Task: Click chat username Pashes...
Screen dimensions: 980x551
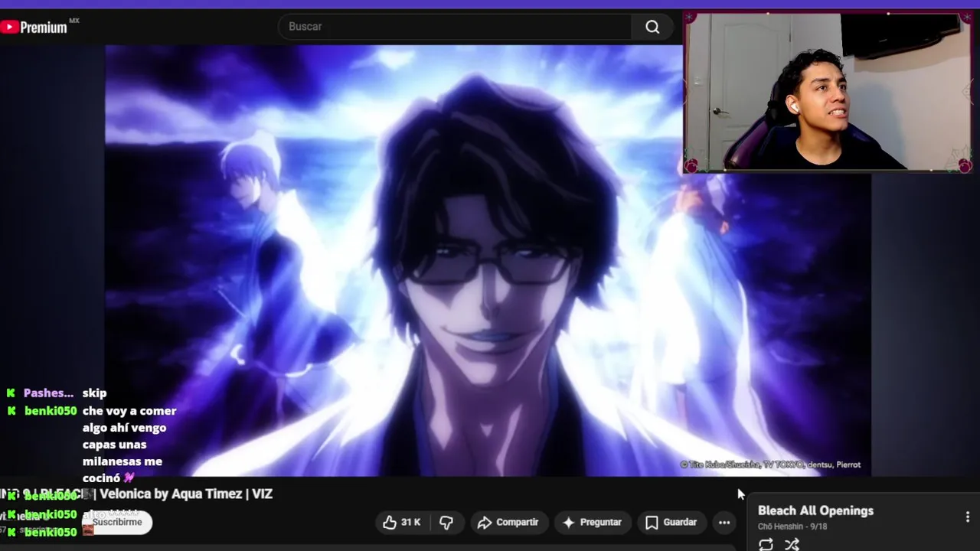Action: pos(48,393)
